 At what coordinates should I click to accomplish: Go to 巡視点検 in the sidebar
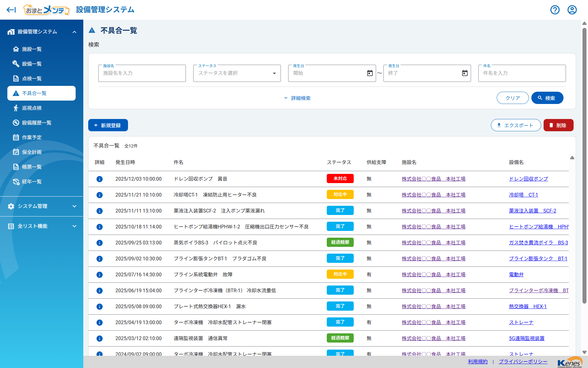point(32,108)
